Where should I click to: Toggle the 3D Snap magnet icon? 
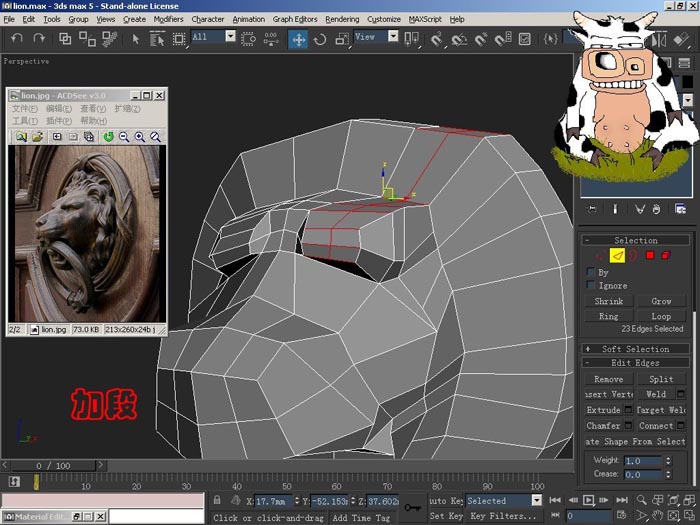click(437, 39)
